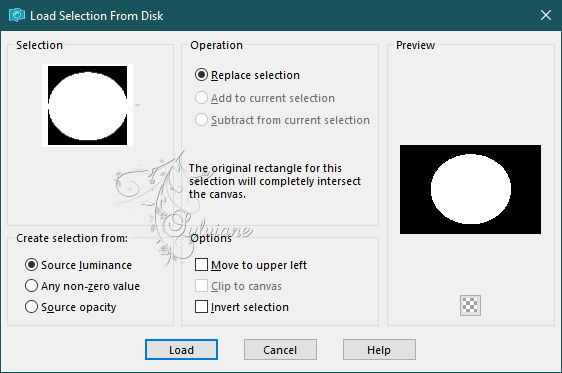Open the selection thumbnail dropdown arrow
562x373 pixels.
click(x=137, y=105)
